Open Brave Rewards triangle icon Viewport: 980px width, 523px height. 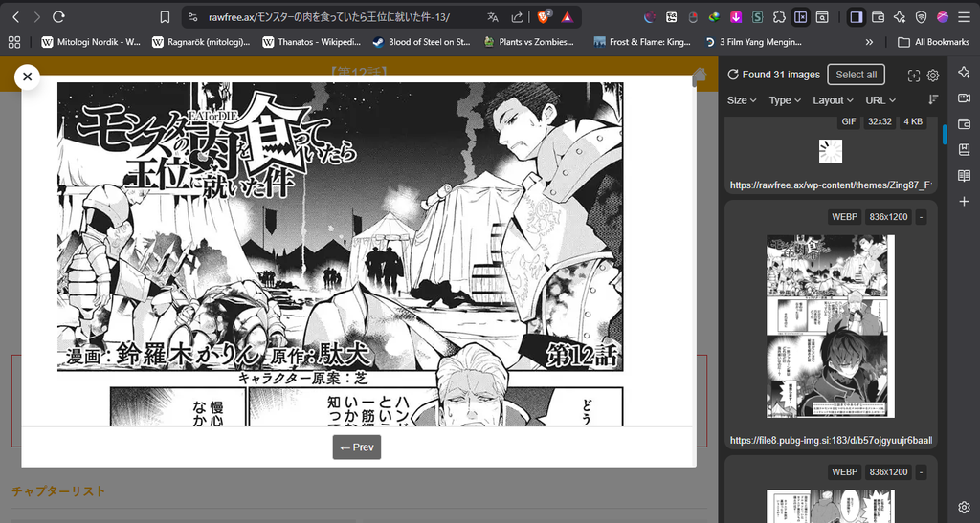pyautogui.click(x=567, y=17)
